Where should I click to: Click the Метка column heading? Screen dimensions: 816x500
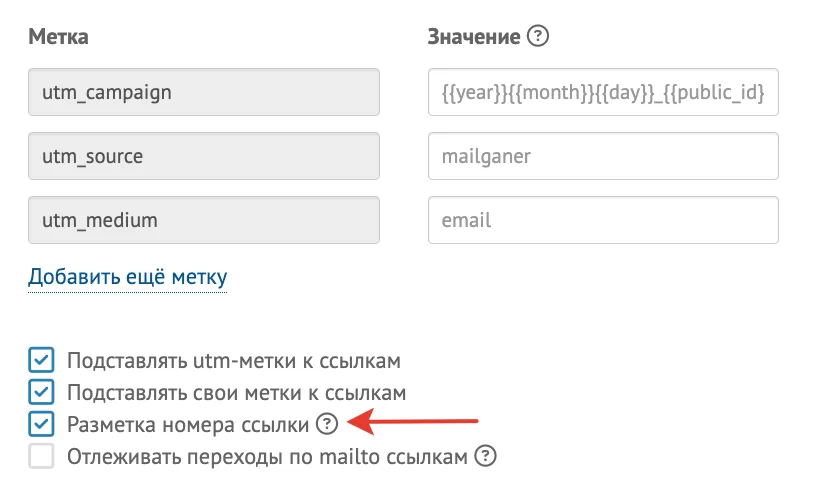pyautogui.click(x=58, y=36)
